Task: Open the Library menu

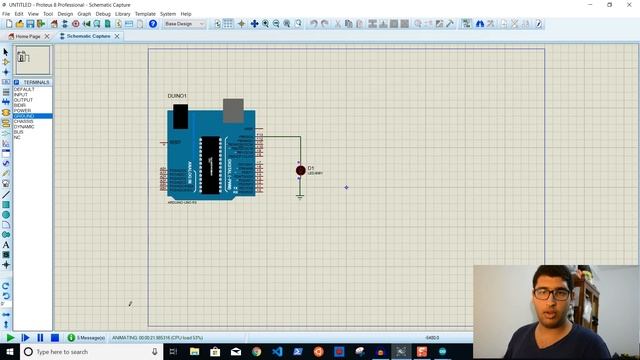Action: (x=122, y=14)
